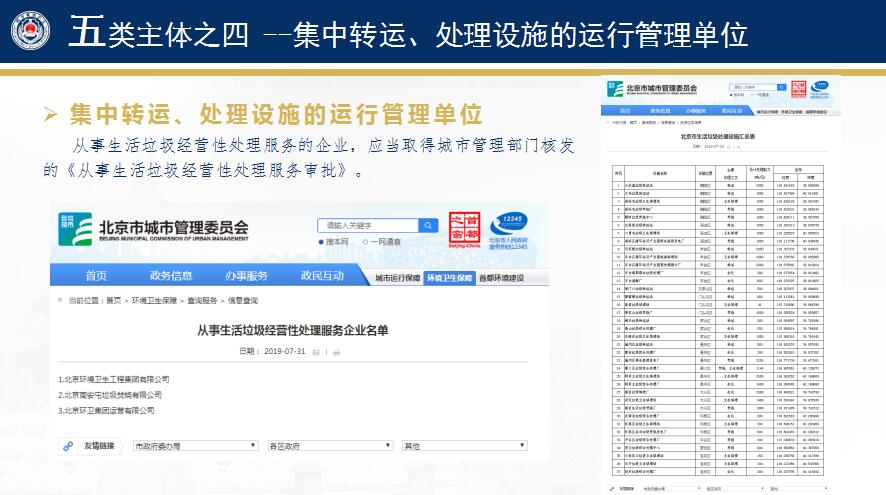The height and width of the screenshot is (495, 886).
Task: Click the facilities summary table screenshot on right
Action: point(718,320)
